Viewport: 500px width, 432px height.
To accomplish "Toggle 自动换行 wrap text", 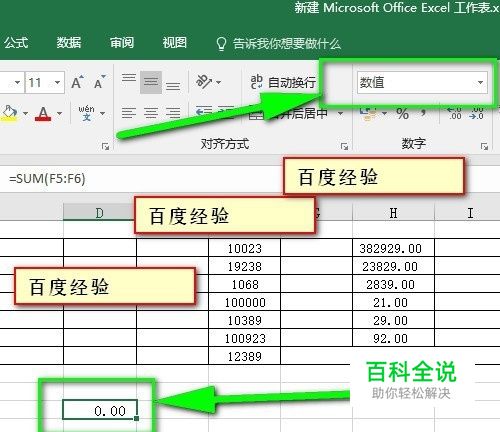I will tap(283, 82).
